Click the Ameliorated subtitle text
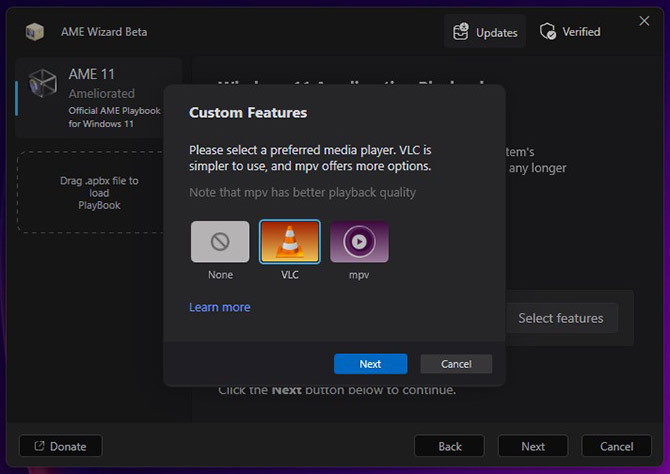This screenshot has height=474, width=670. (x=102, y=93)
